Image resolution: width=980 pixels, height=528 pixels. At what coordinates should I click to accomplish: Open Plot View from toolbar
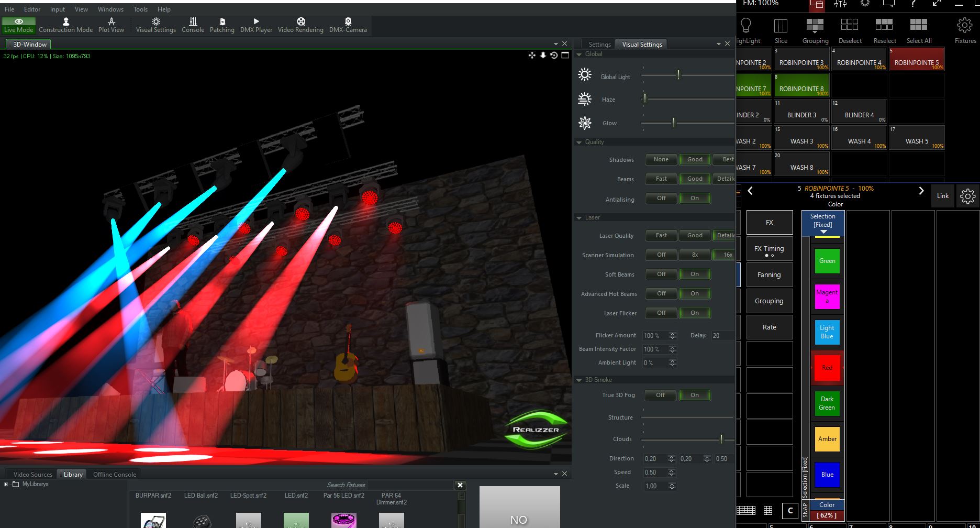pyautogui.click(x=111, y=25)
